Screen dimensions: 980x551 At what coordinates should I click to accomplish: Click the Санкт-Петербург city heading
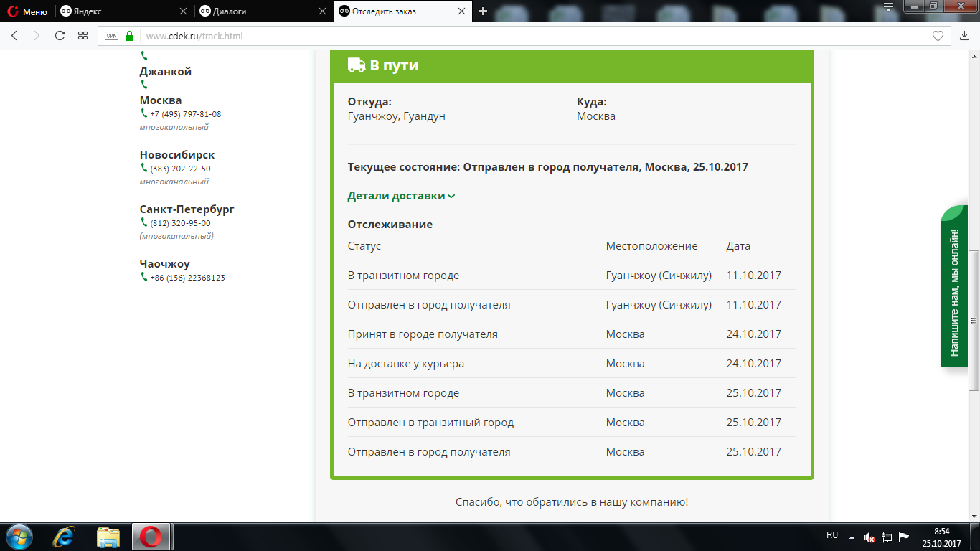(x=187, y=209)
